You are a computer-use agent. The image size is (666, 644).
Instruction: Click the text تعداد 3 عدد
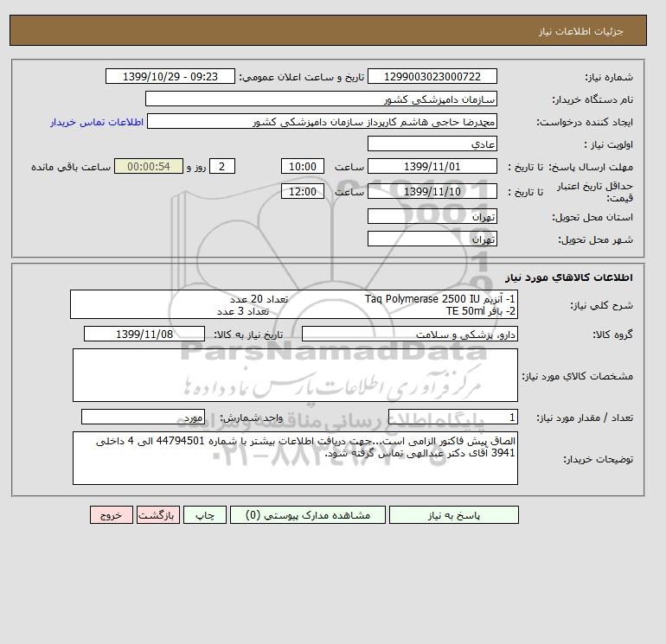(x=243, y=311)
